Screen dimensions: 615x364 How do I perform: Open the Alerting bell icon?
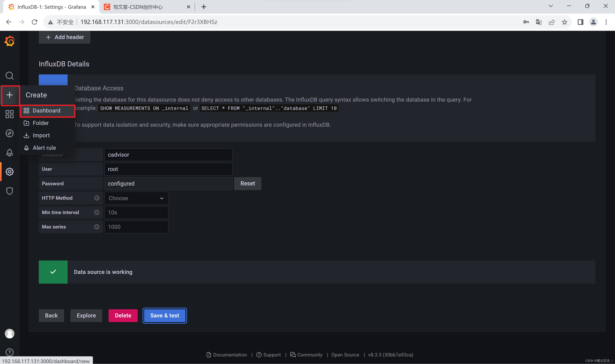[10, 152]
